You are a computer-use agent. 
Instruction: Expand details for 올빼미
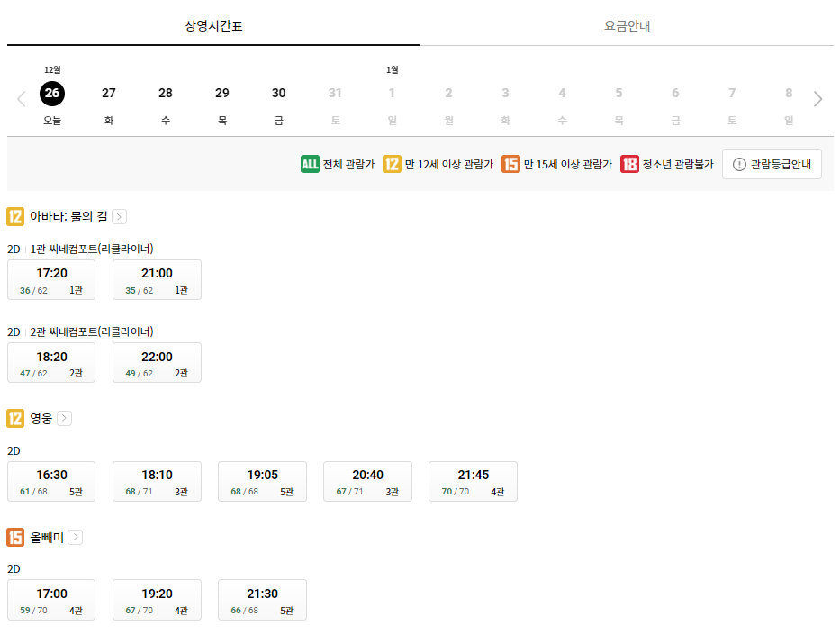(x=75, y=537)
